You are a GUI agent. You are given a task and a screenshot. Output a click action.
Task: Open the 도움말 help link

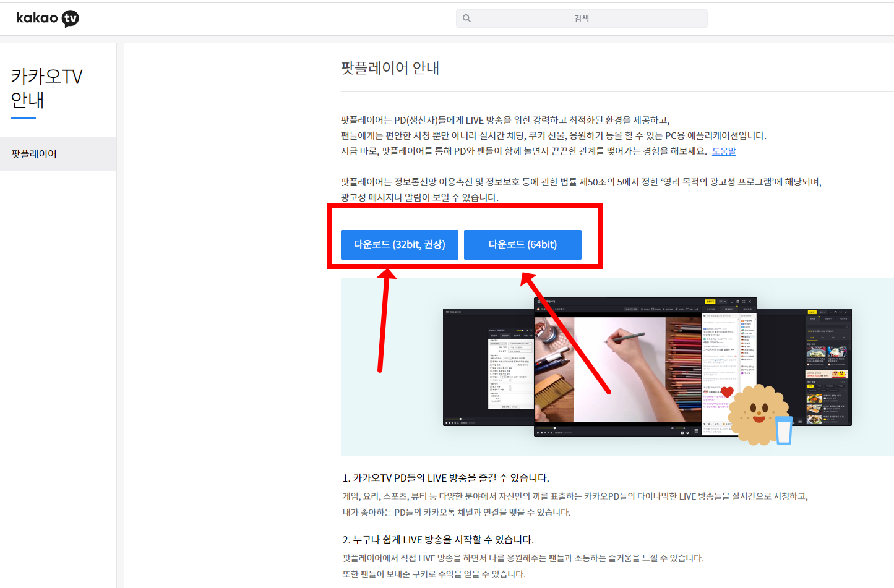click(x=724, y=151)
